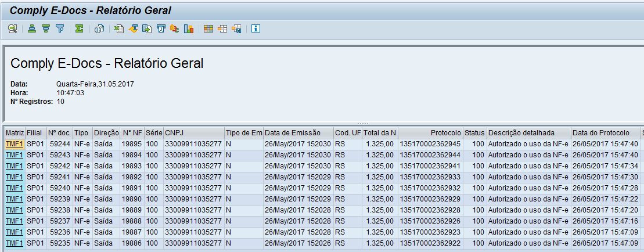The image size is (644, 252).
Task: Open print preview icon
Action: click(x=99, y=28)
